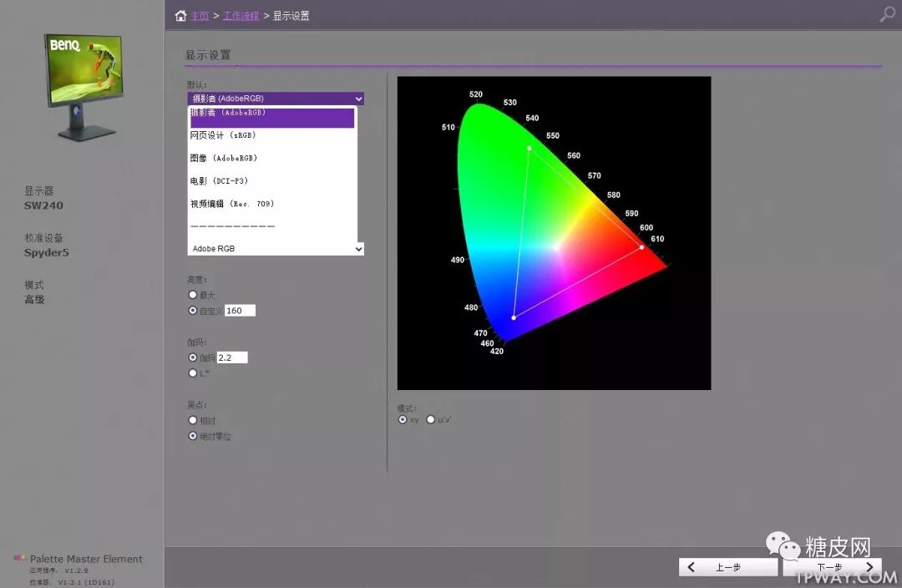902x588 pixels.
Task: Choose 图像 (AdobeRGB) preset
Action: click(x=223, y=158)
